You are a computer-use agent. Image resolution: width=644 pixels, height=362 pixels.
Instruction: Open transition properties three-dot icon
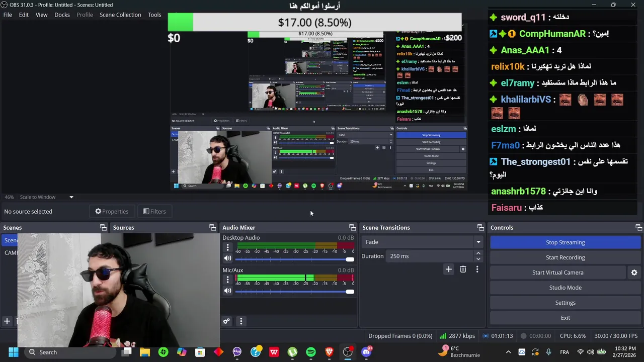[477, 269]
